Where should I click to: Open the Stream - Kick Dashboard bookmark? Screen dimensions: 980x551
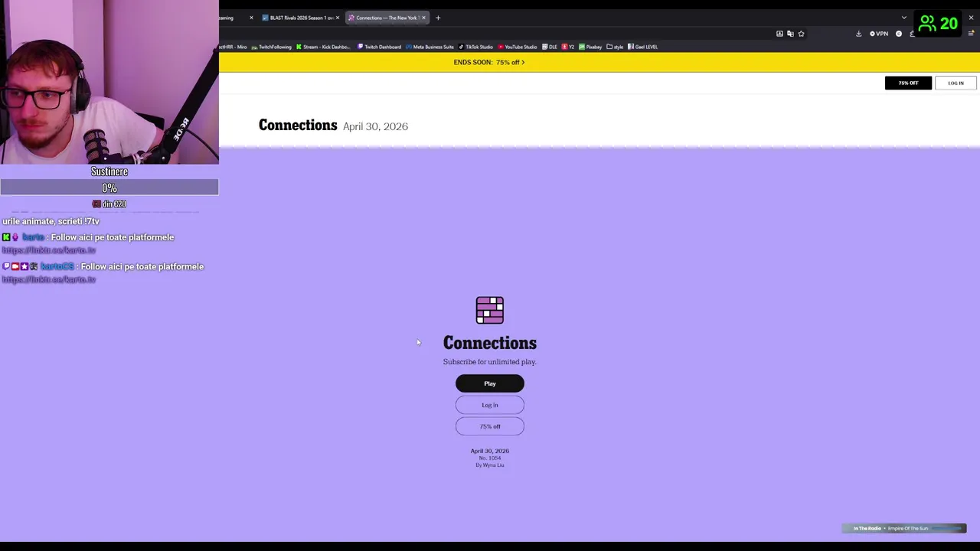324,47
